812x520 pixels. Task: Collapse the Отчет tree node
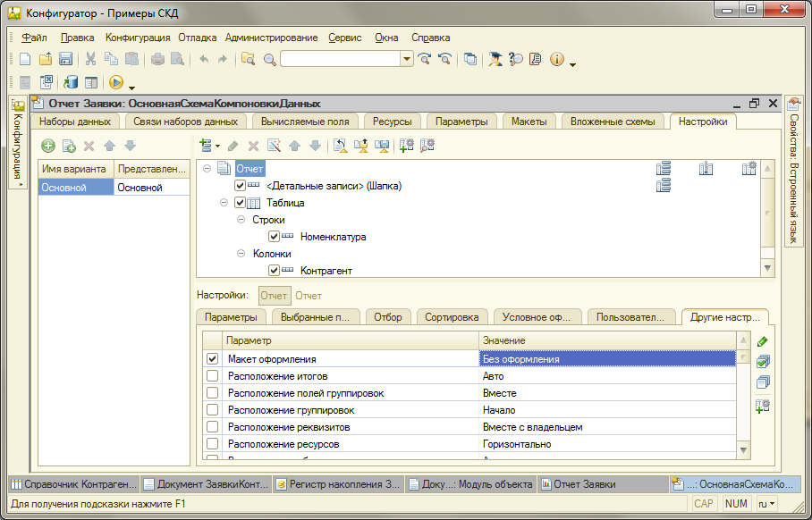pyautogui.click(x=207, y=168)
